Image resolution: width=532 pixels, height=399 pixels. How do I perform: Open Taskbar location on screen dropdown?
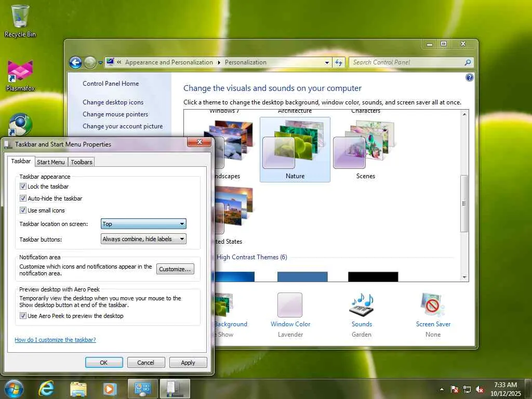(143, 224)
